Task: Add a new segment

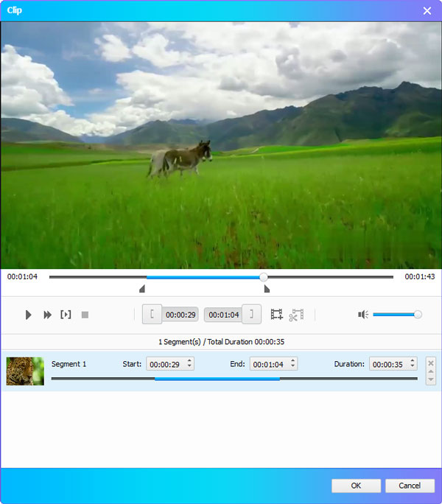Action: click(276, 315)
